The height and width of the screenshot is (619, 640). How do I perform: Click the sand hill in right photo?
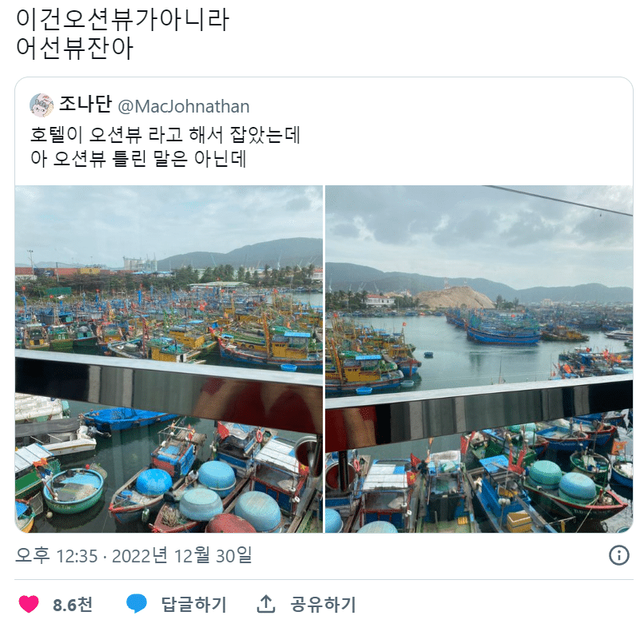(454, 297)
